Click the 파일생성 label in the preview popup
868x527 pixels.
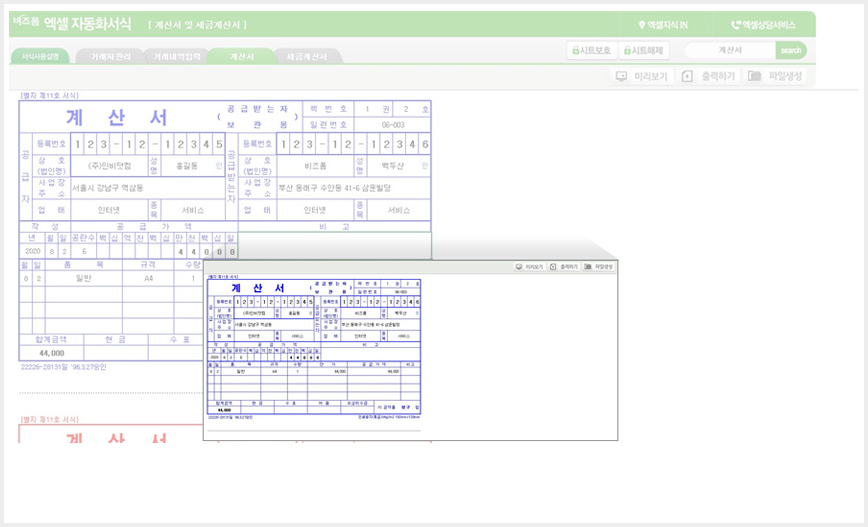click(604, 267)
